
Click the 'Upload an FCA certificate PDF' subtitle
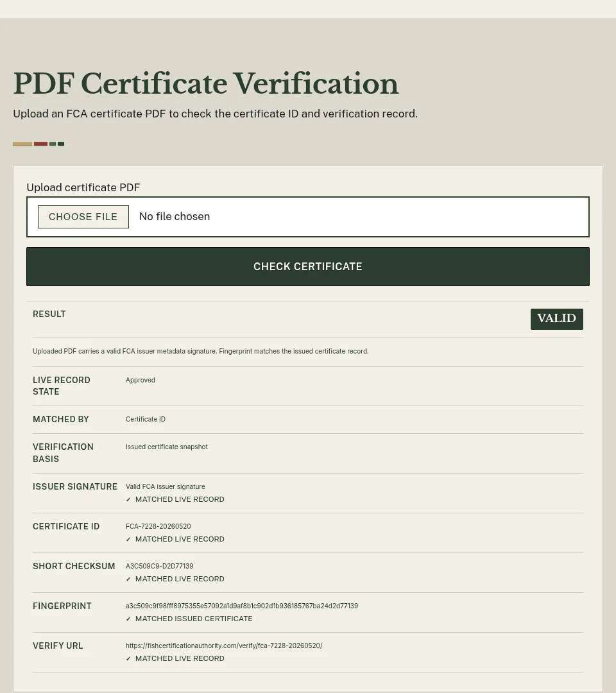click(215, 114)
